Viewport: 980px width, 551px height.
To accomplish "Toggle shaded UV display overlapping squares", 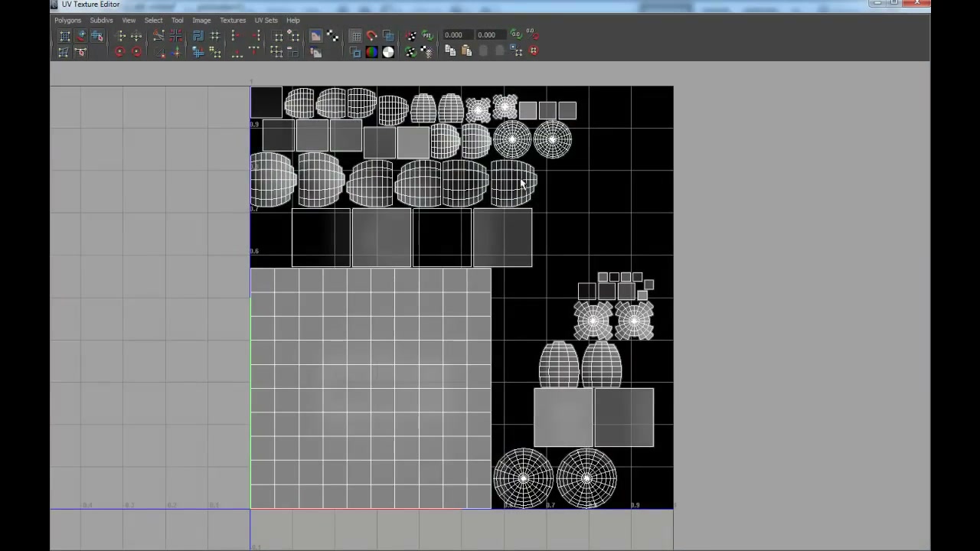I will (x=388, y=36).
